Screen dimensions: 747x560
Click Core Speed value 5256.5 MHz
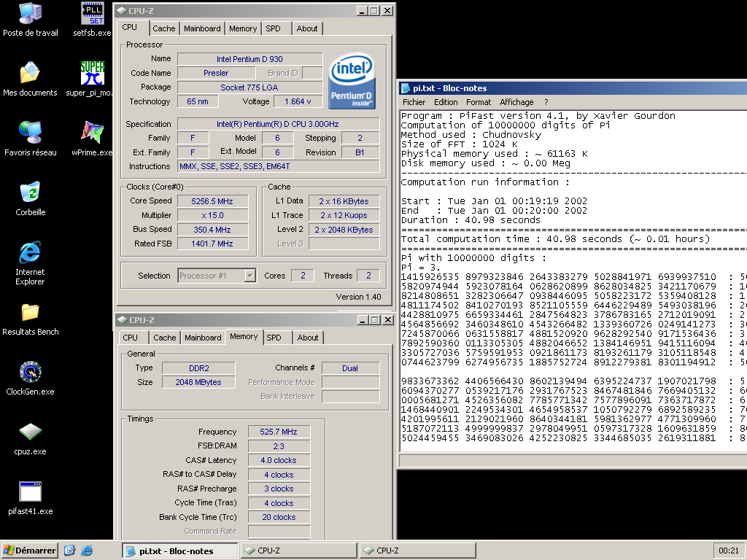[212, 201]
